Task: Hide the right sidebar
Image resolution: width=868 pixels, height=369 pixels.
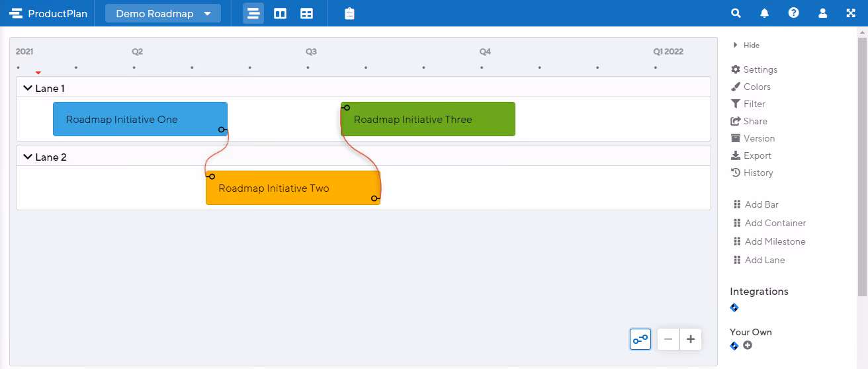Action: pos(746,45)
